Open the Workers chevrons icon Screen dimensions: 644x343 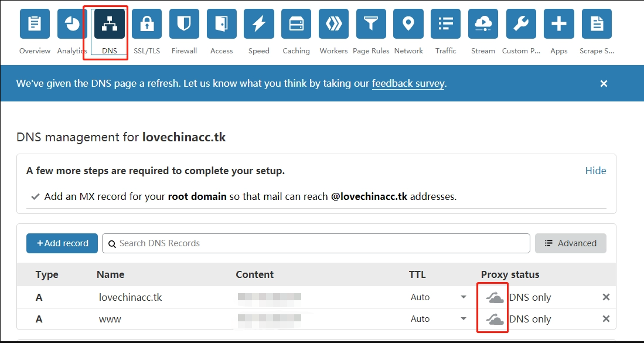(333, 24)
